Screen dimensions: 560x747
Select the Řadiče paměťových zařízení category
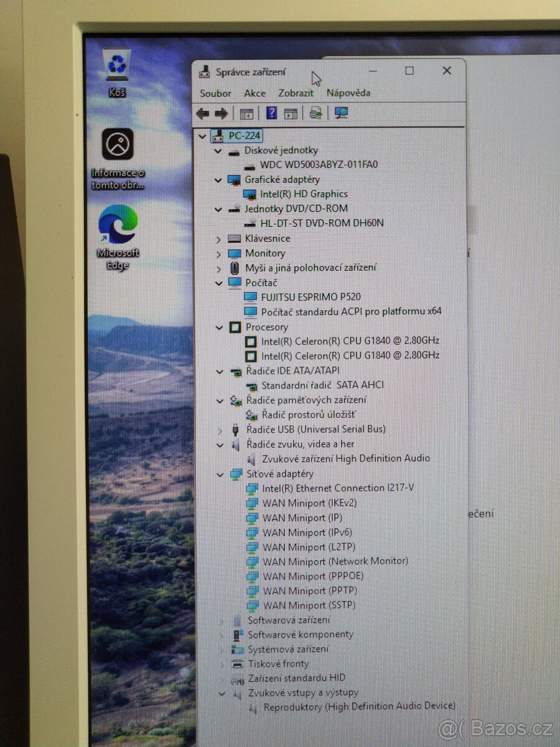[306, 400]
